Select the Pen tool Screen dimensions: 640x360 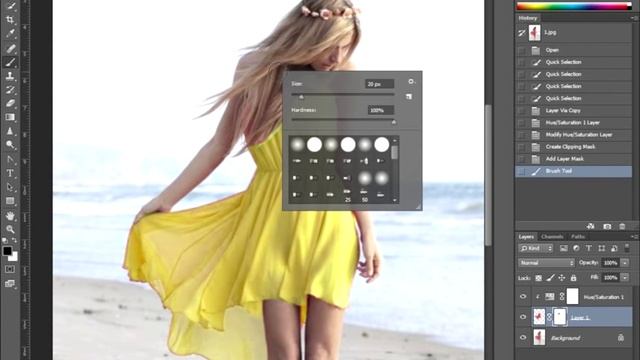click(x=10, y=159)
